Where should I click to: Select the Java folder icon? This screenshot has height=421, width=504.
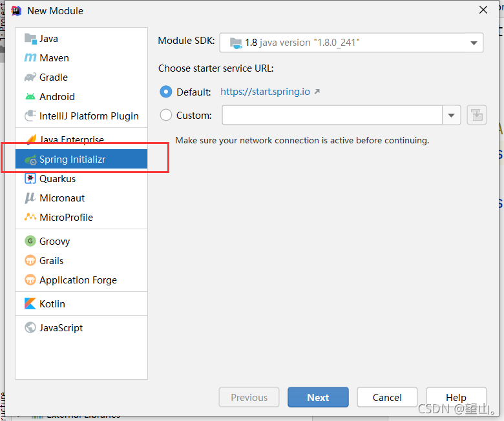30,39
